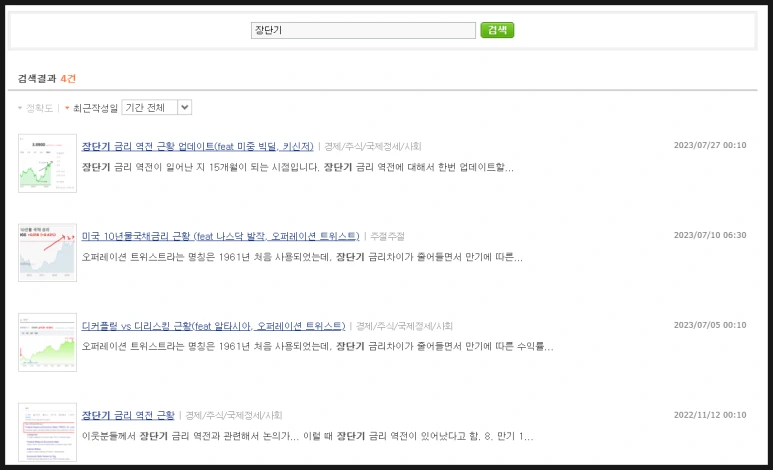Open the 주절주절 category link
Image resolution: width=773 pixels, height=470 pixels.
[x=387, y=237]
